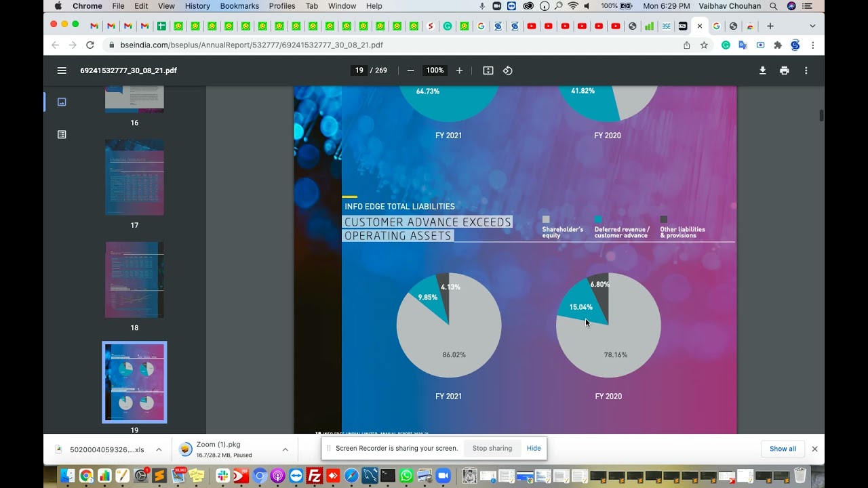Click the bseindia address bar URL
This screenshot has height=488, width=868.
pos(252,45)
